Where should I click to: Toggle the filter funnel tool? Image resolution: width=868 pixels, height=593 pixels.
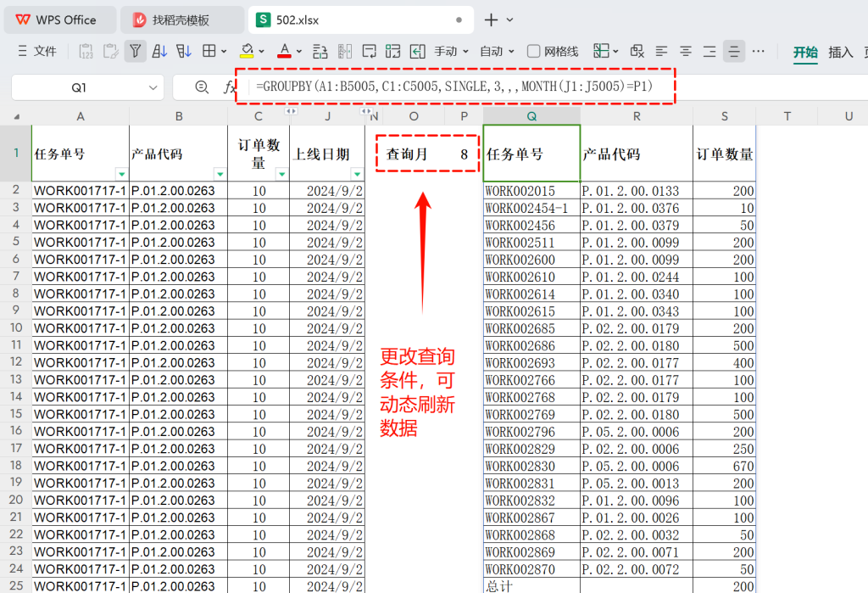[x=135, y=52]
